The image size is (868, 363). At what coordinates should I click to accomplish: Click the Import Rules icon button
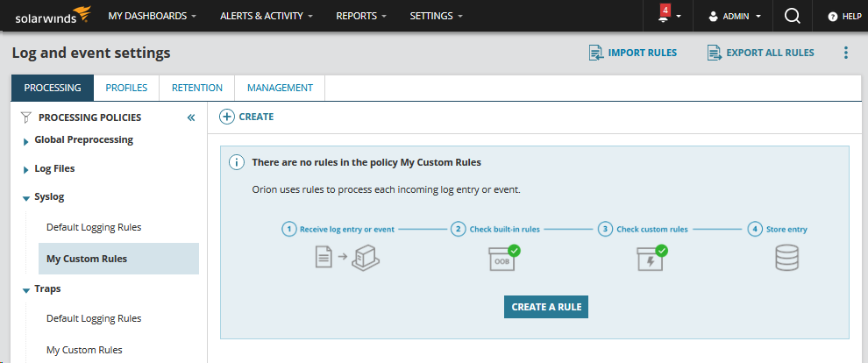coord(596,53)
